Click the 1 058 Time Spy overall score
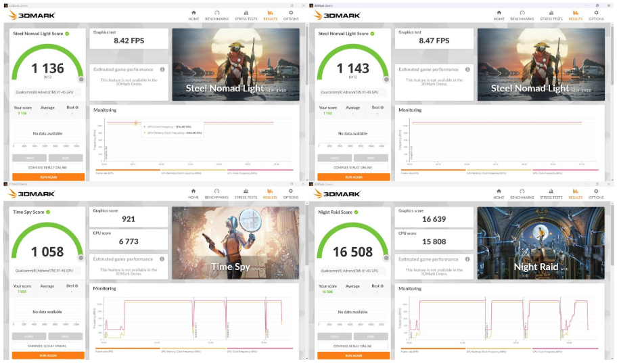 coord(47,252)
